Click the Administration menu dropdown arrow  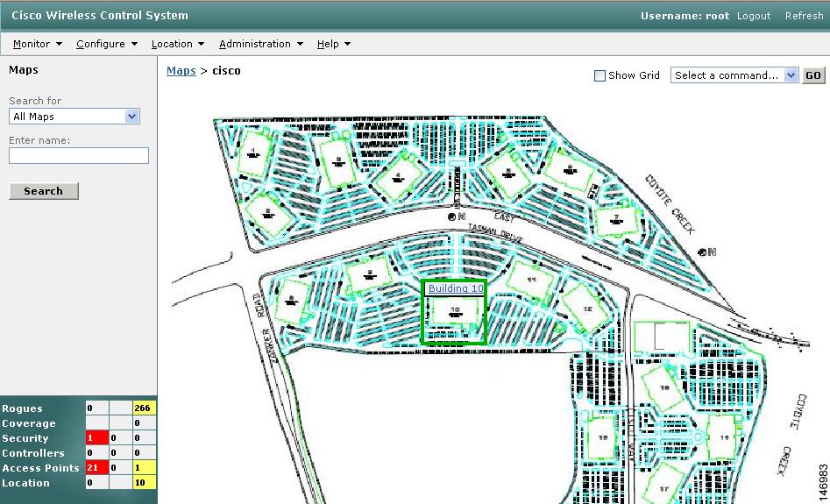[x=300, y=44]
